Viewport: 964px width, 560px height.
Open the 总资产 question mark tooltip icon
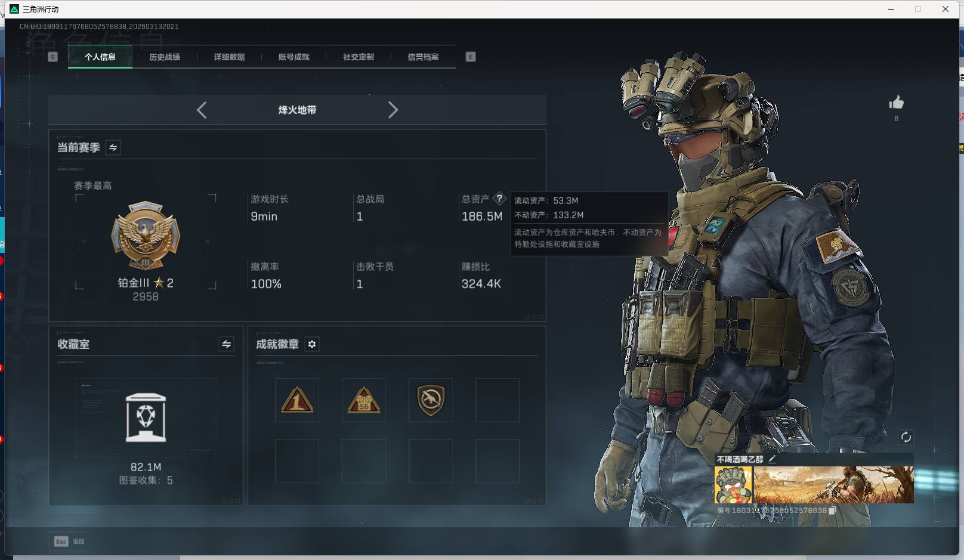499,199
